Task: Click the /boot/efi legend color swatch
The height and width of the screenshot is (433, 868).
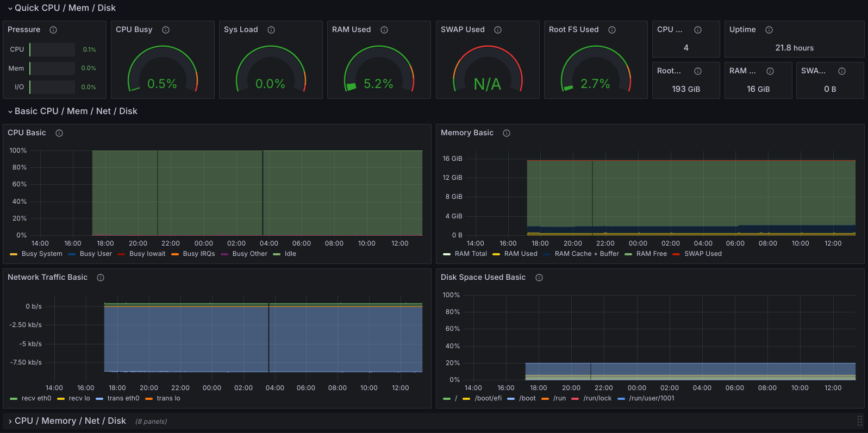Action: click(x=466, y=399)
